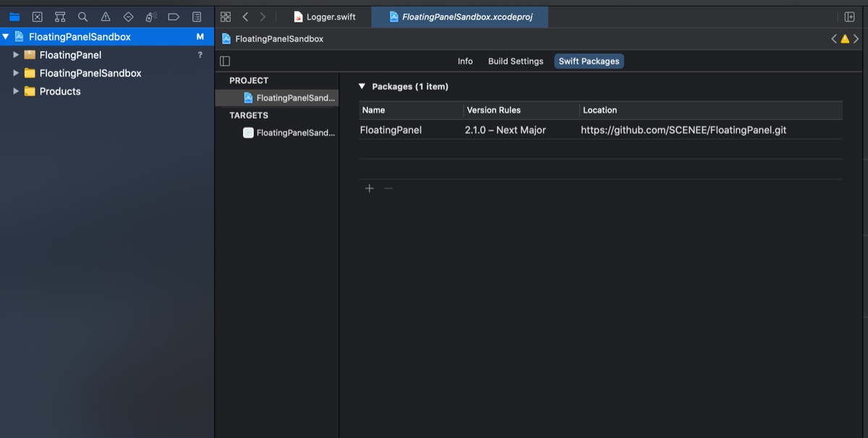Click the yellow warning issue icon
The height and width of the screenshot is (438, 868).
point(845,39)
